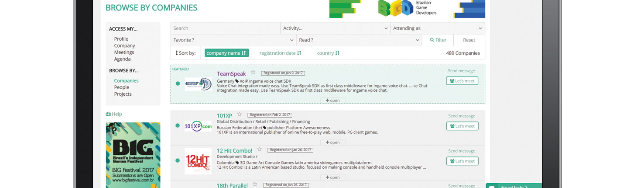Open Company in sidebar menu

pyautogui.click(x=124, y=45)
